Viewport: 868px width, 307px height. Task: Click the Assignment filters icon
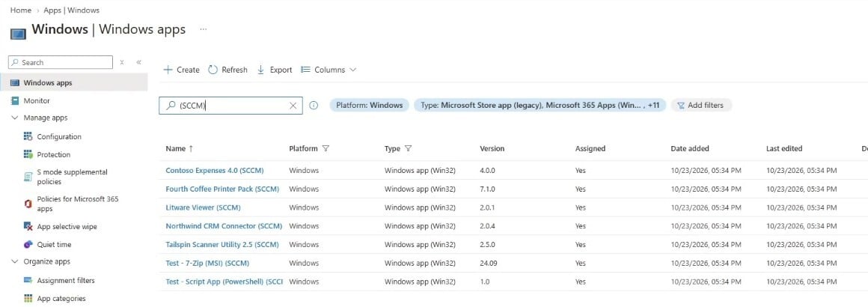pos(28,280)
